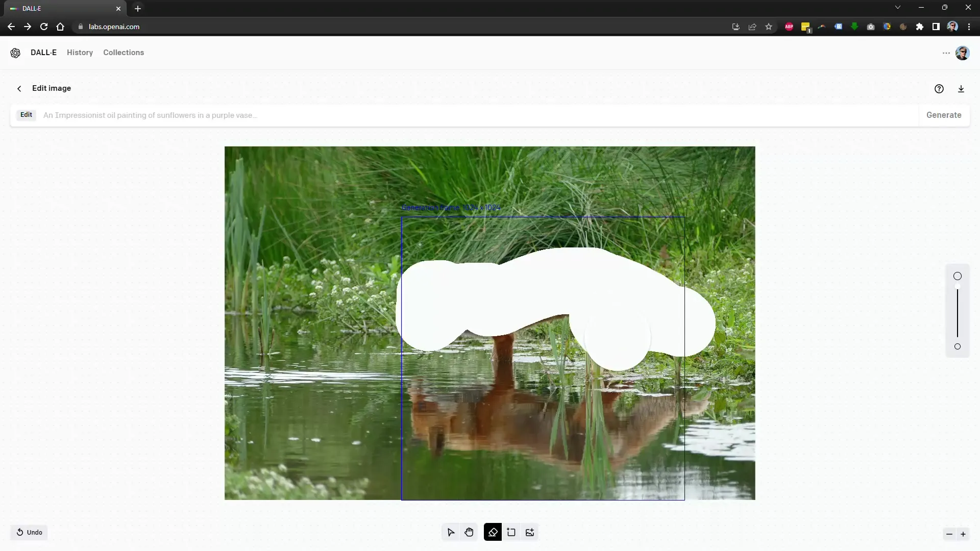Click the Undo button
This screenshot has width=980, height=551.
pyautogui.click(x=29, y=532)
